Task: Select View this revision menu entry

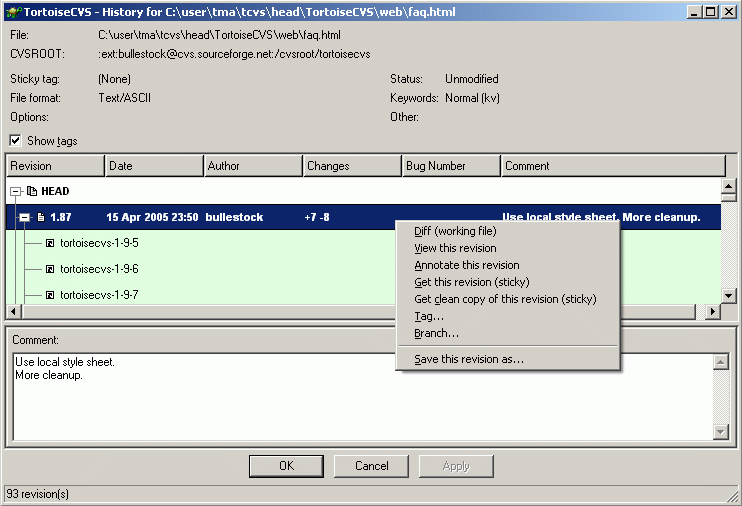Action: (x=507, y=248)
